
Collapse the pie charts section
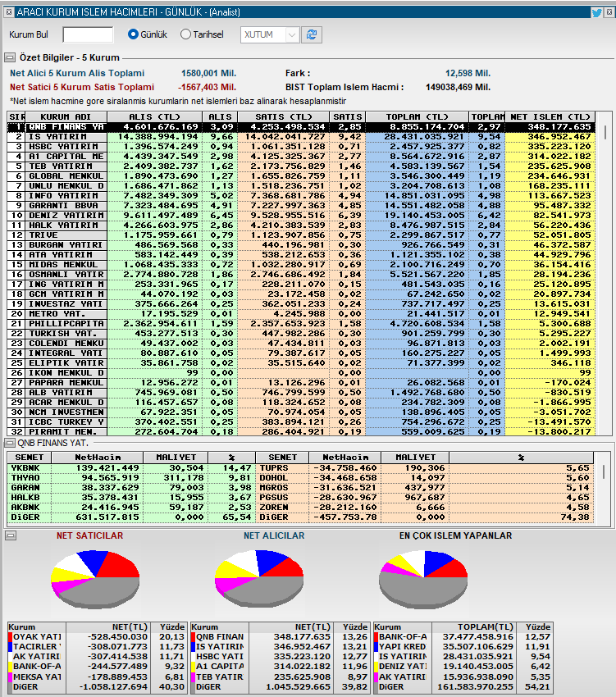click(x=11, y=535)
